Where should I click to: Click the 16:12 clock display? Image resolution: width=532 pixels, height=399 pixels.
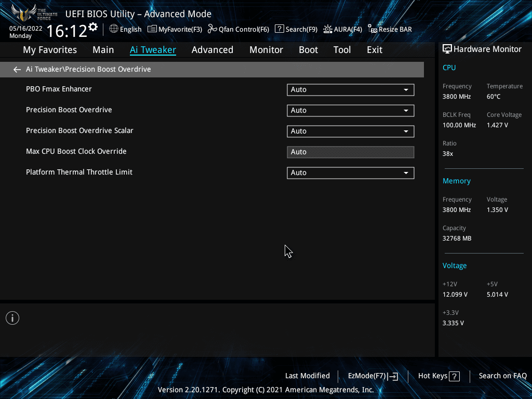[66, 31]
